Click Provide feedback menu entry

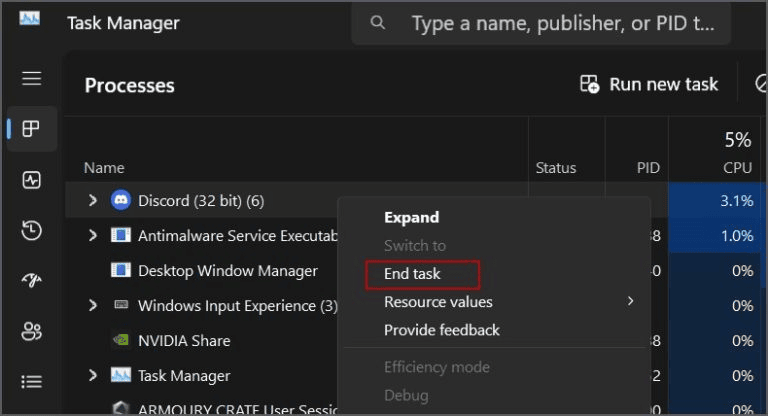[442, 330]
